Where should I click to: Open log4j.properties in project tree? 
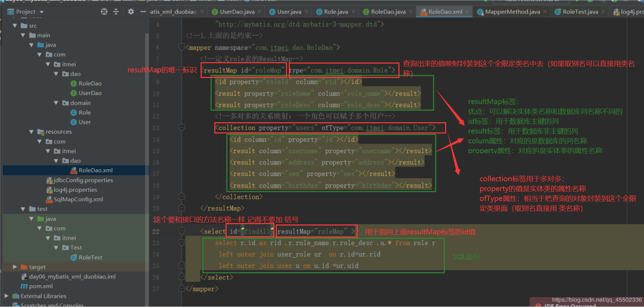tap(75, 190)
